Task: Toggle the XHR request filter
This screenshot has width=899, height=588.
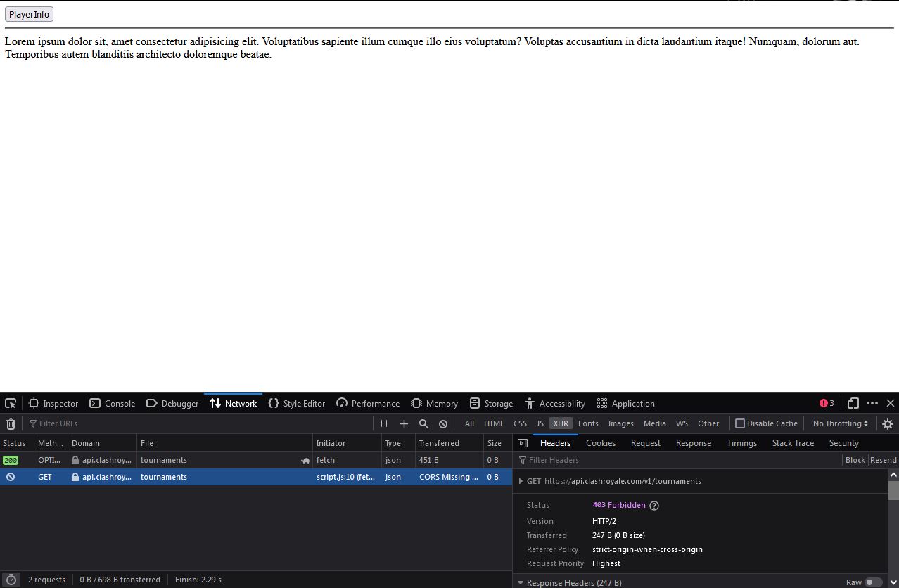Action: click(x=561, y=423)
